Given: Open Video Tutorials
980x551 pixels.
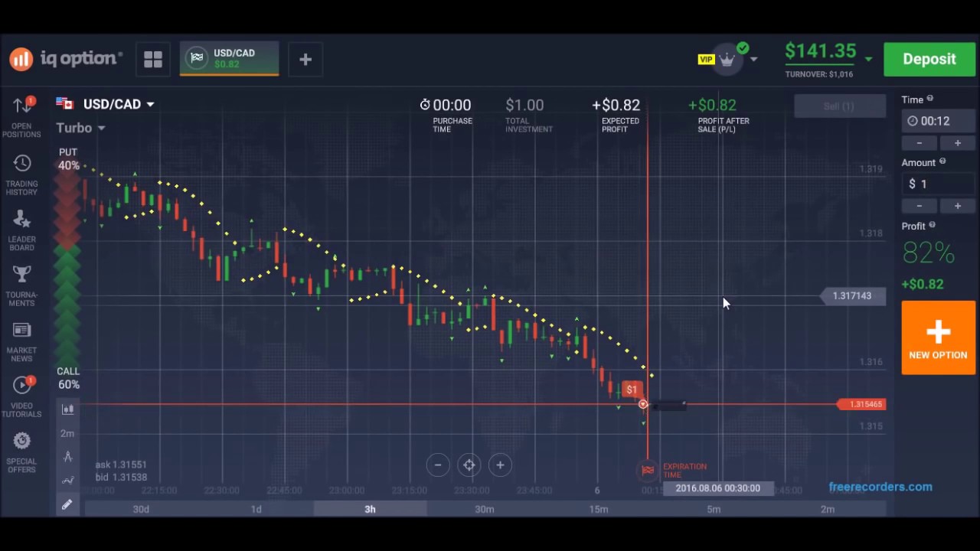Looking at the screenshot, I should click(x=21, y=397).
